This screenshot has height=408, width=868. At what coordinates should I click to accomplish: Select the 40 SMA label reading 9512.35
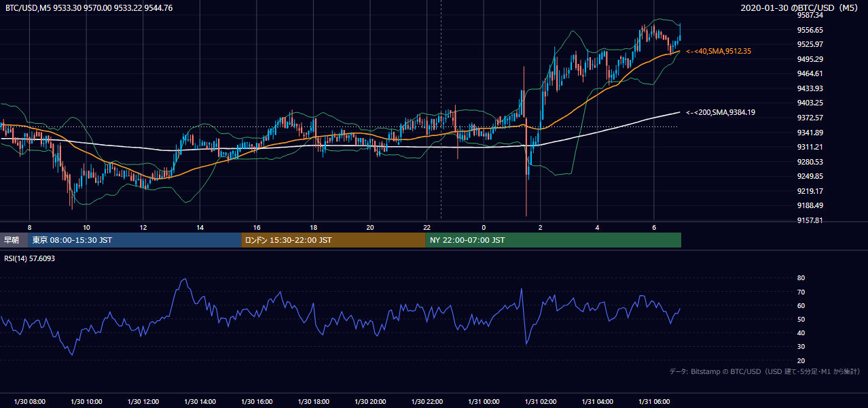click(719, 51)
